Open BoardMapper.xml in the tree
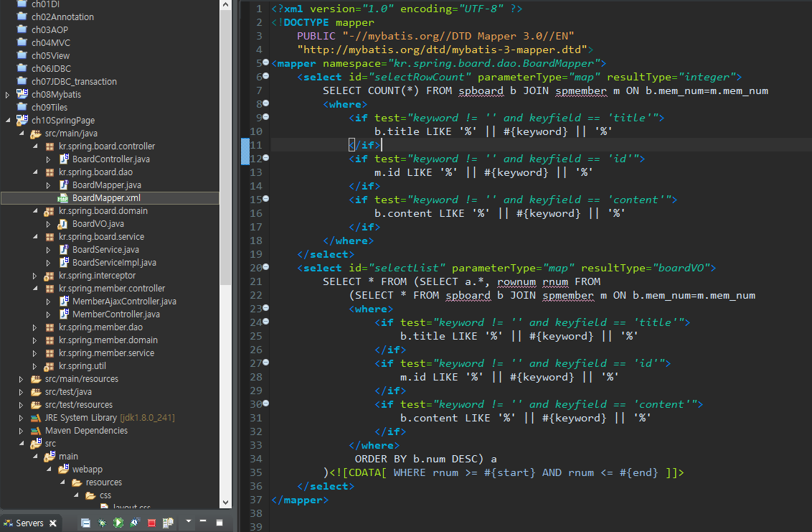812x532 pixels. click(106, 198)
